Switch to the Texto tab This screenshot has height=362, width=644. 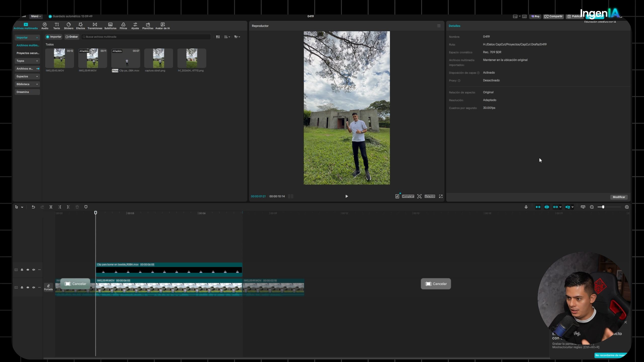(x=57, y=26)
